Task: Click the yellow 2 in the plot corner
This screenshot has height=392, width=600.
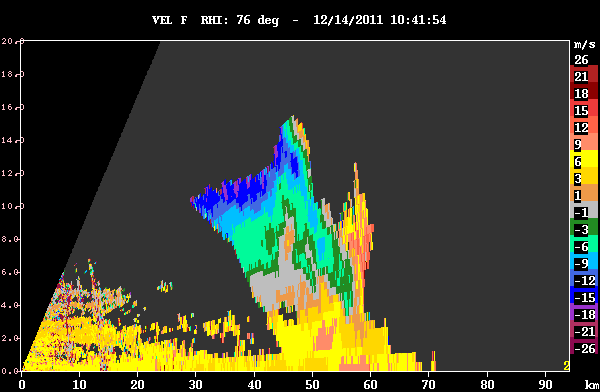Action: pos(566,366)
